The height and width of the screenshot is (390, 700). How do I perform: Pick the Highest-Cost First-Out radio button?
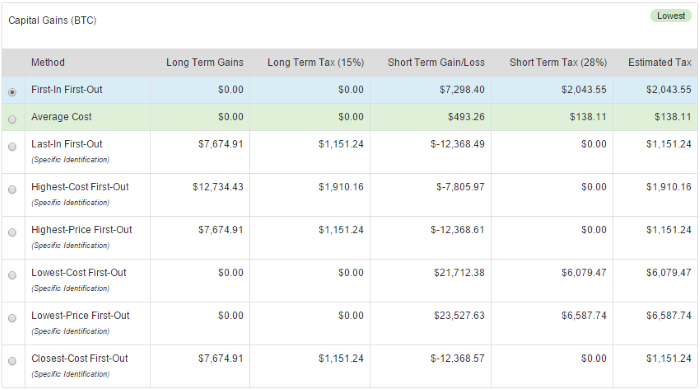pyautogui.click(x=12, y=189)
